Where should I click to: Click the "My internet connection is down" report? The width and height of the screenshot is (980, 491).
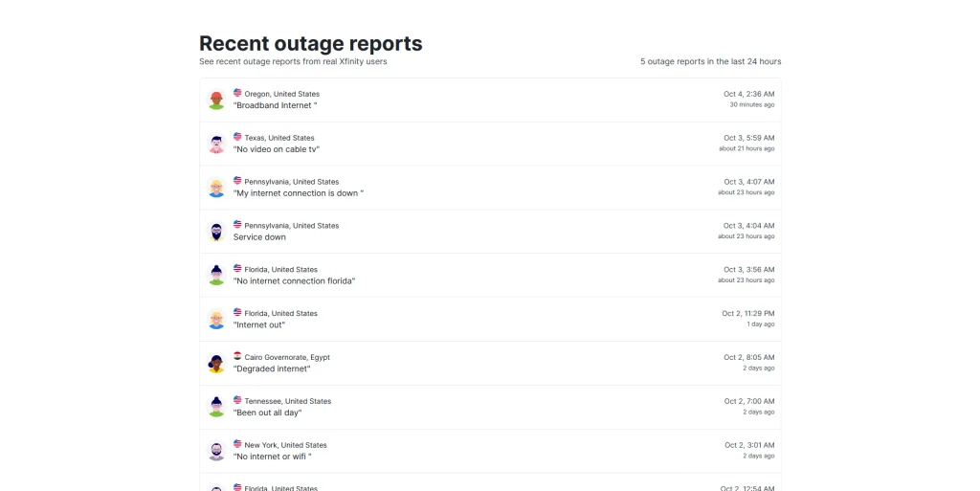coord(299,193)
